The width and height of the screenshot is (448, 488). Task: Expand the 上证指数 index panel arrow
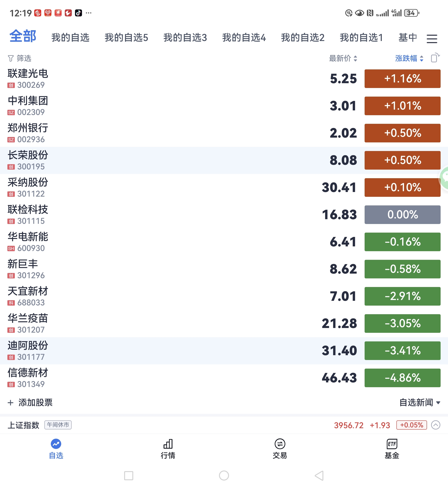pos(435,425)
